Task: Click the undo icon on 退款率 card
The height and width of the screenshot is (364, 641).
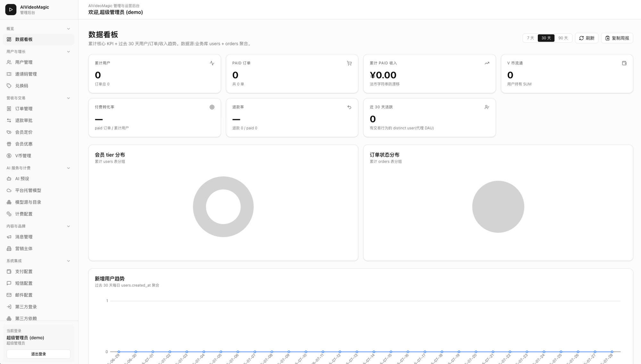Action: [349, 107]
